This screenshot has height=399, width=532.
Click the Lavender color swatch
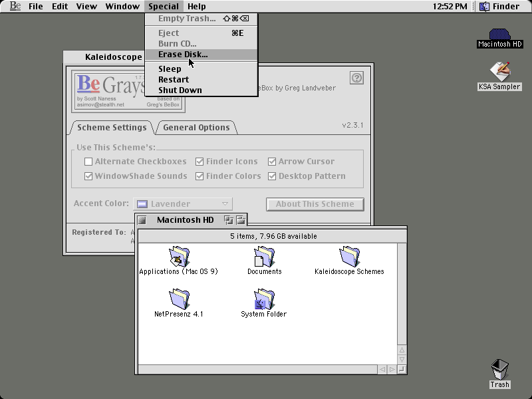pos(142,204)
